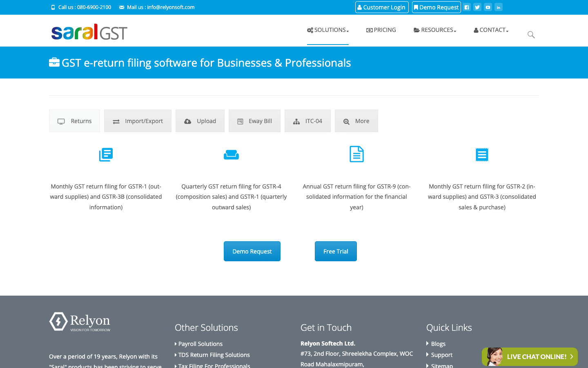The image size is (588, 368).
Task: Select the Upload tab
Action: click(x=200, y=121)
